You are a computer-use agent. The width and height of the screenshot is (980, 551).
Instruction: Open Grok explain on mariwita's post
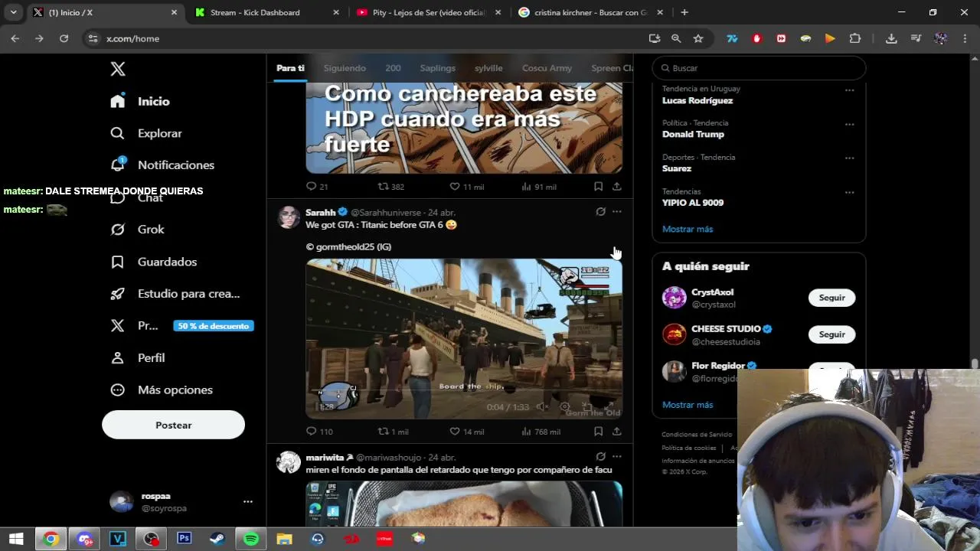(x=600, y=457)
